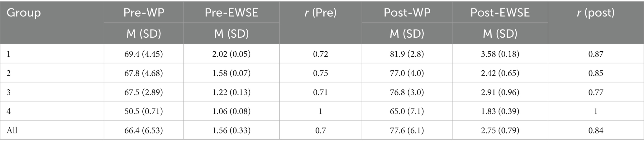
Task: Select the Post-EWSE column header
Action: click(500, 13)
